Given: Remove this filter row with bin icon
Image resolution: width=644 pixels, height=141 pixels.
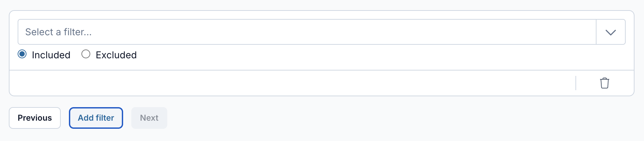Looking at the screenshot, I should [604, 83].
